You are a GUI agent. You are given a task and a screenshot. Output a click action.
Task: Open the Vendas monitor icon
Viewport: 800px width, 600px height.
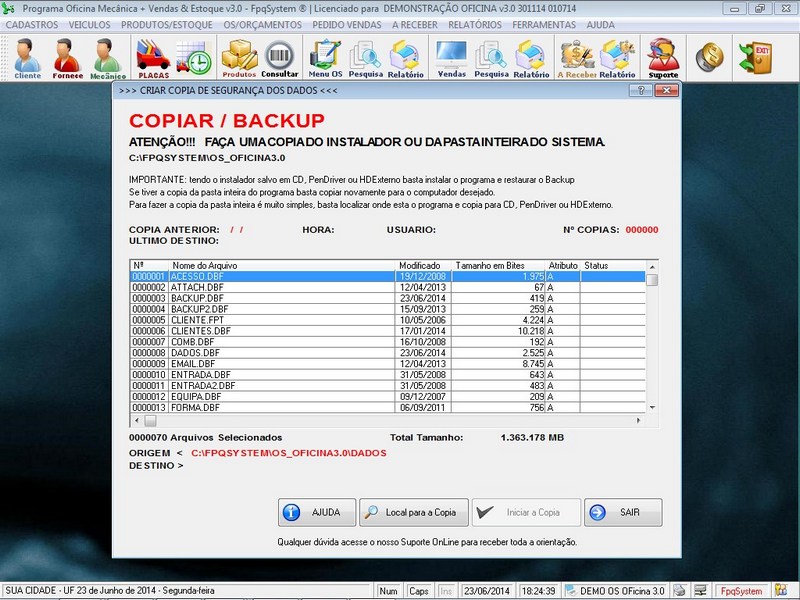(452, 58)
